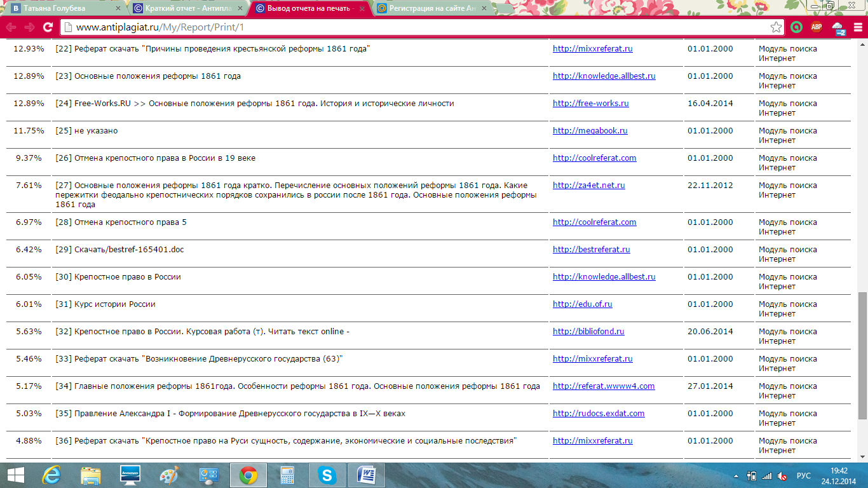Open the bestreferat.ru link
This screenshot has height=488, width=868.
click(x=591, y=250)
